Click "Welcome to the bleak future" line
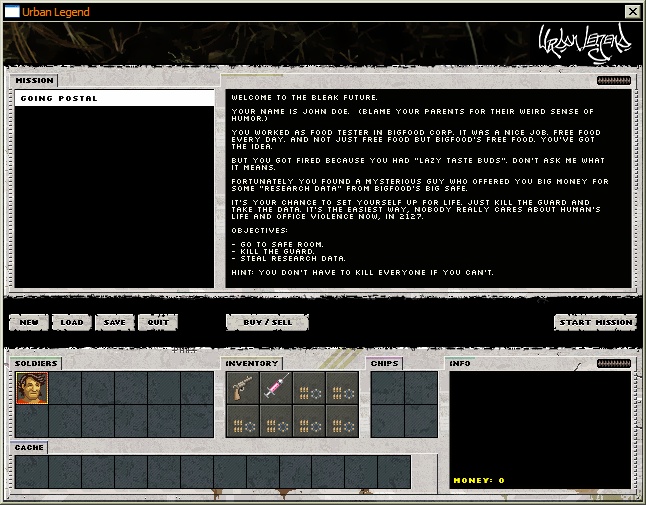 point(304,98)
